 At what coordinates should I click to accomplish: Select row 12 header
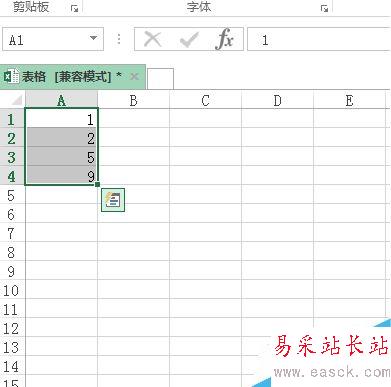tap(12, 327)
